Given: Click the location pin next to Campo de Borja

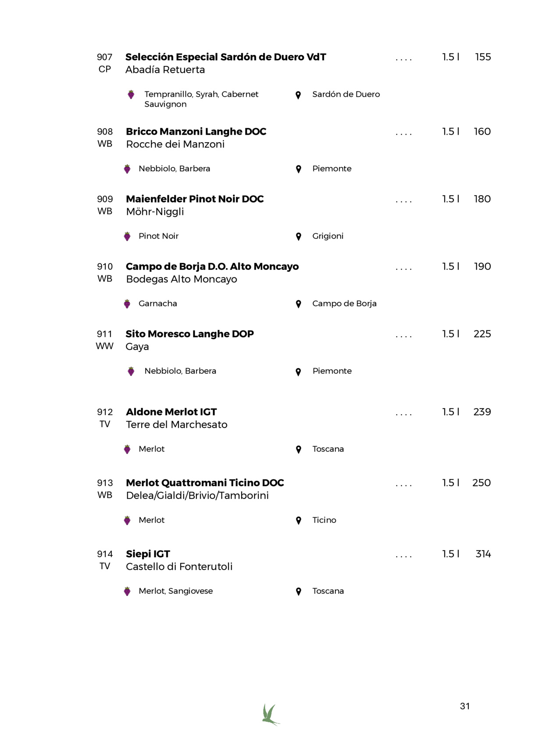Looking at the screenshot, I should (299, 304).
